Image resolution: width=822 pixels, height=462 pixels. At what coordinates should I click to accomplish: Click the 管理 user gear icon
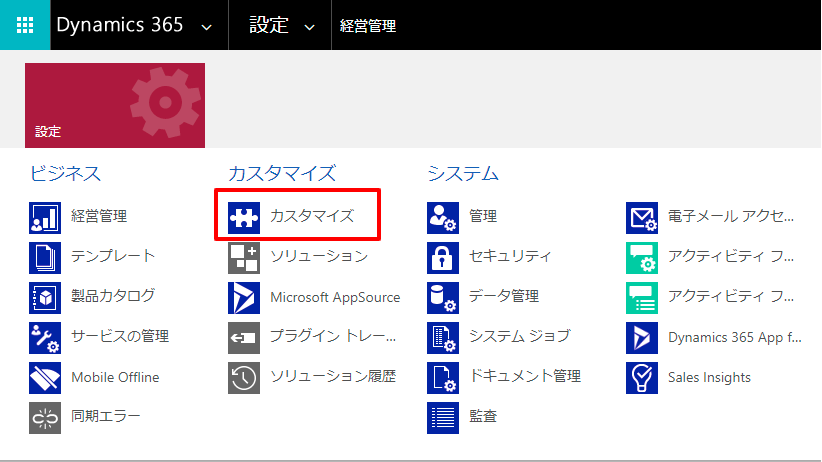[442, 218]
